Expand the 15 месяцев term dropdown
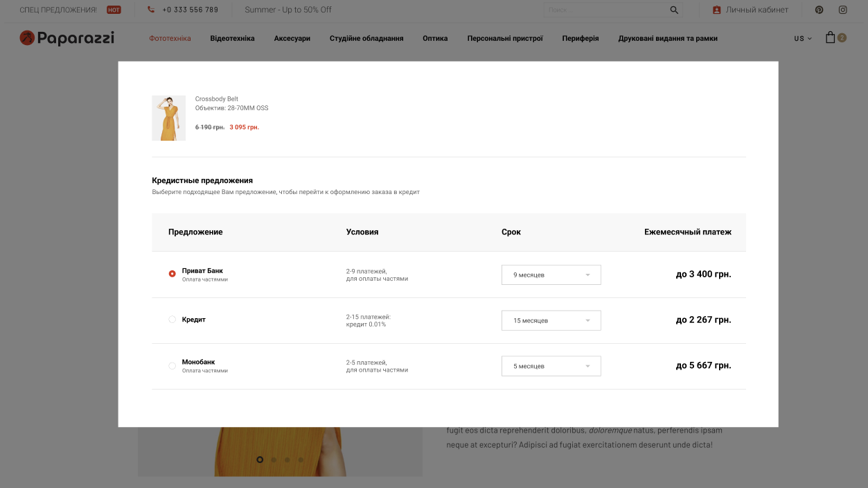Image resolution: width=868 pixels, height=488 pixels. [x=551, y=320]
